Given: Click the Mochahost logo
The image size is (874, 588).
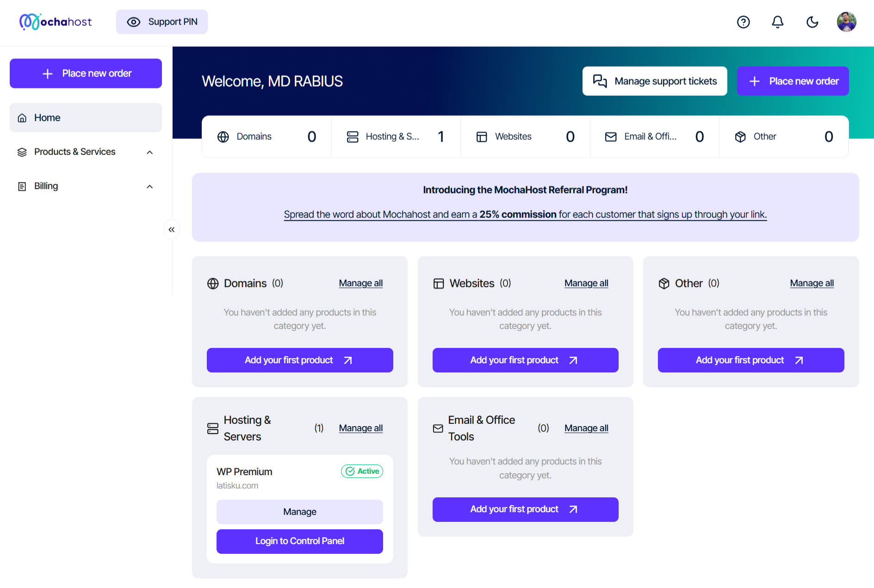Looking at the screenshot, I should [56, 22].
